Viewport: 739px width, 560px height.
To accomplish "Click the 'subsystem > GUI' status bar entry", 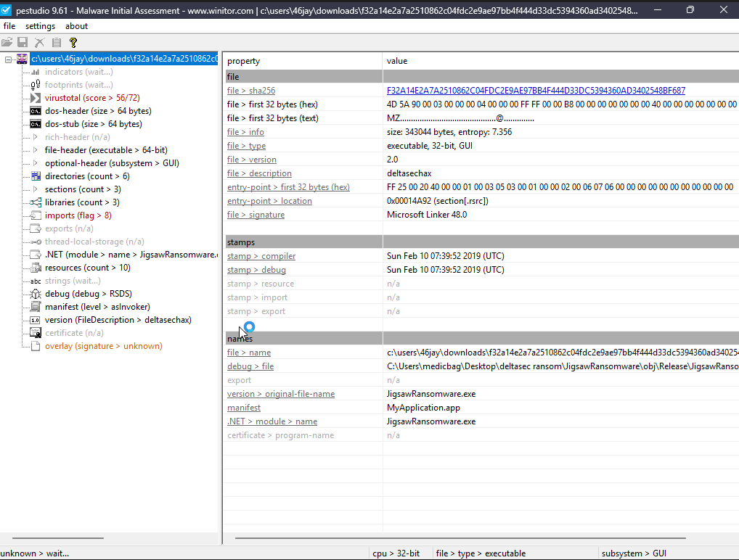I will click(x=634, y=553).
